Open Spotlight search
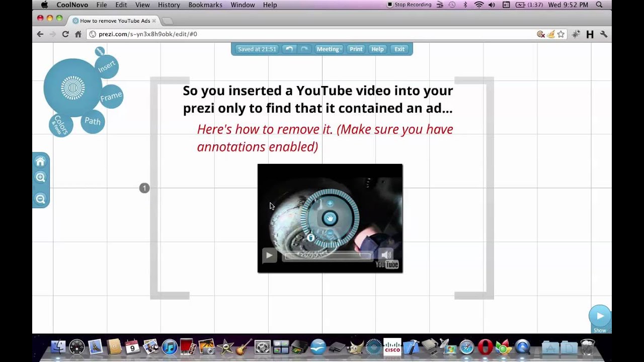 599,5
